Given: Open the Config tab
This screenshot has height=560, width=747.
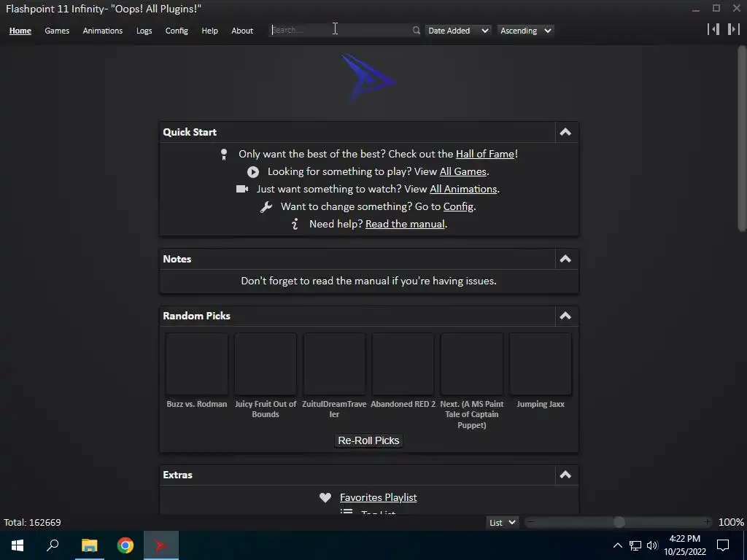Looking at the screenshot, I should [x=177, y=31].
